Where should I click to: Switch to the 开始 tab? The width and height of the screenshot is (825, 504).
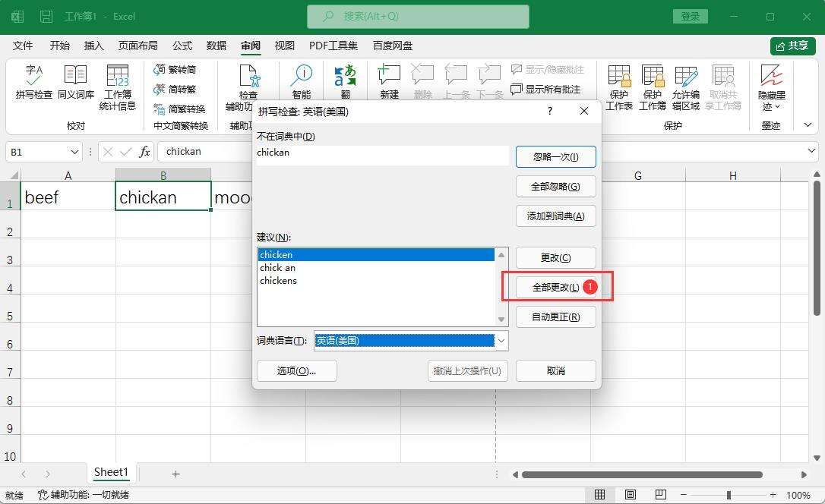click(x=59, y=46)
